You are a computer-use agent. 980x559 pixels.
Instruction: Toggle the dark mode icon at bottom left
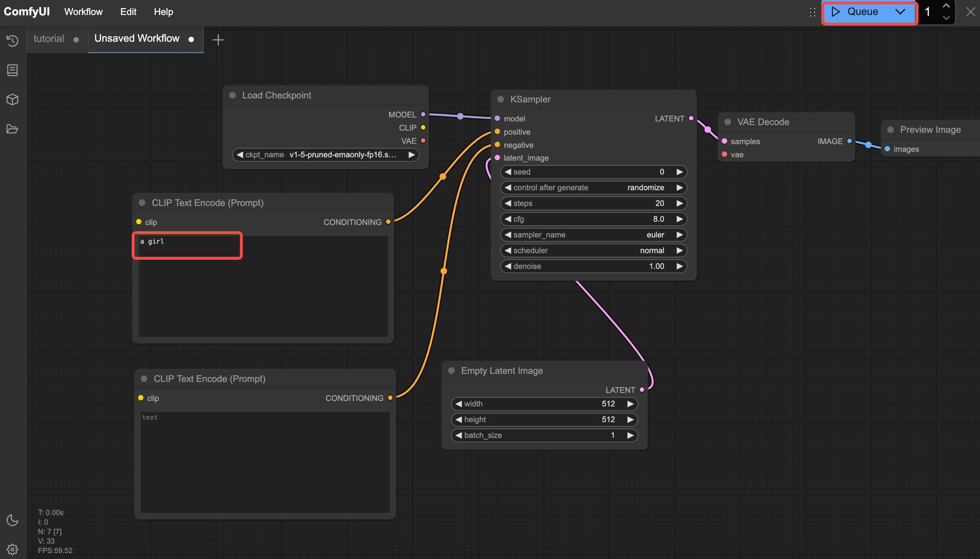tap(13, 519)
